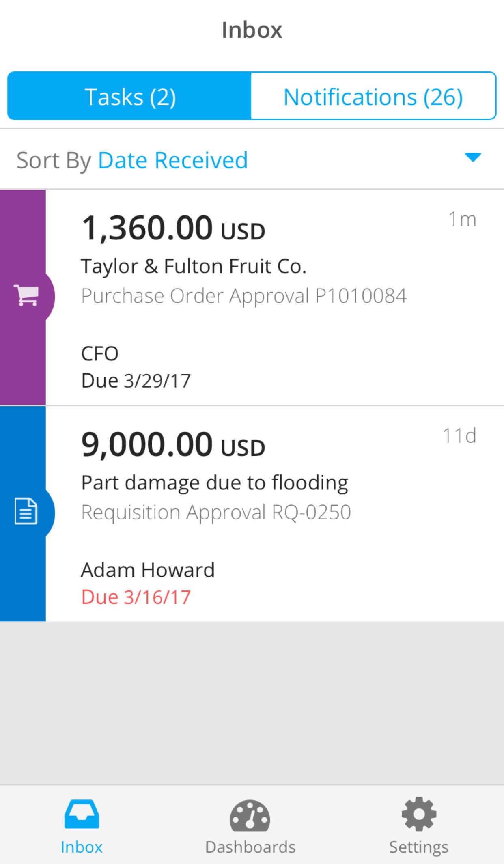Tap the purple shopping cart icon

tap(26, 295)
